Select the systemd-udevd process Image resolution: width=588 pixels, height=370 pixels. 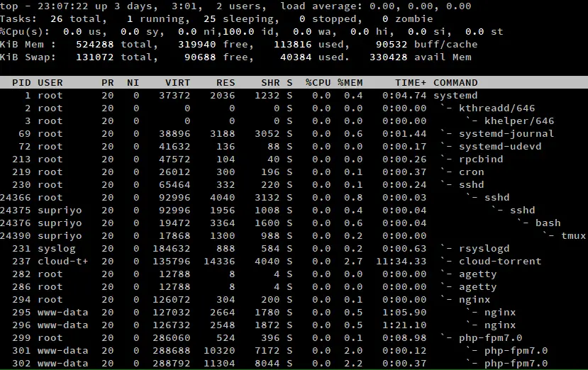294,147
